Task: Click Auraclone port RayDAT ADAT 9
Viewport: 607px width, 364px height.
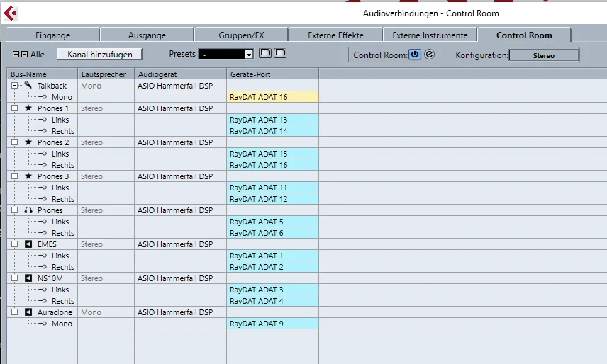Action: tap(272, 324)
